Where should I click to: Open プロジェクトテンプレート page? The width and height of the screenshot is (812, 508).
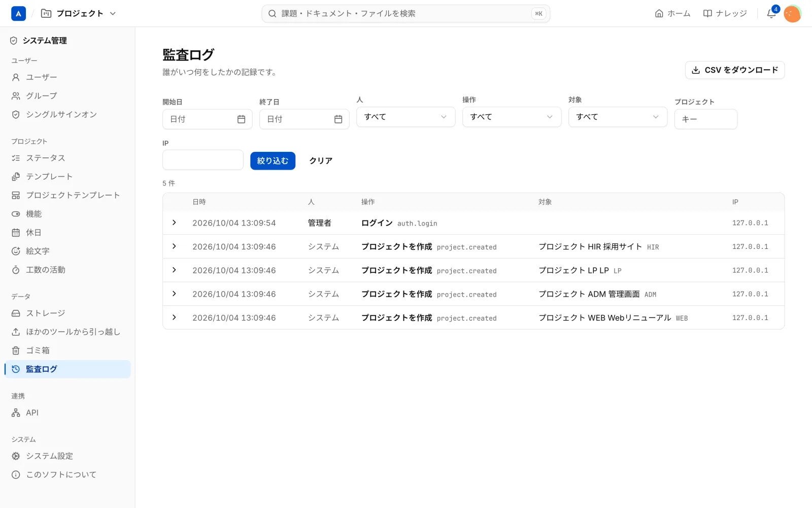pos(67,195)
